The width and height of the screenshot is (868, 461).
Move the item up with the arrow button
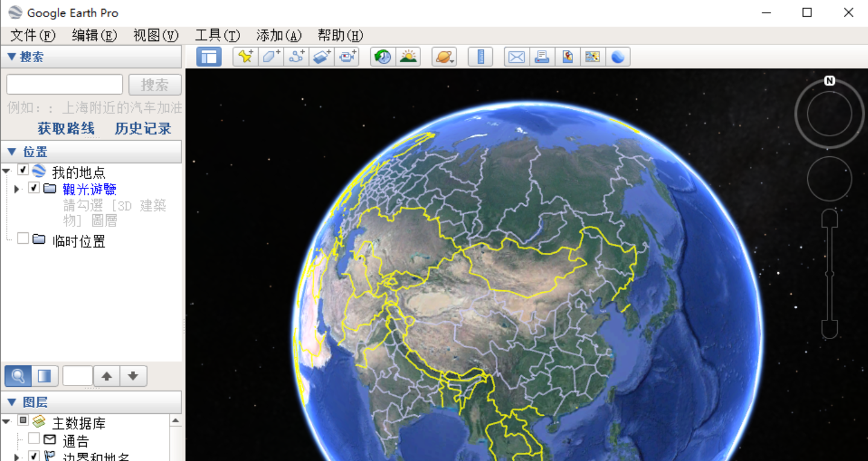pos(107,376)
